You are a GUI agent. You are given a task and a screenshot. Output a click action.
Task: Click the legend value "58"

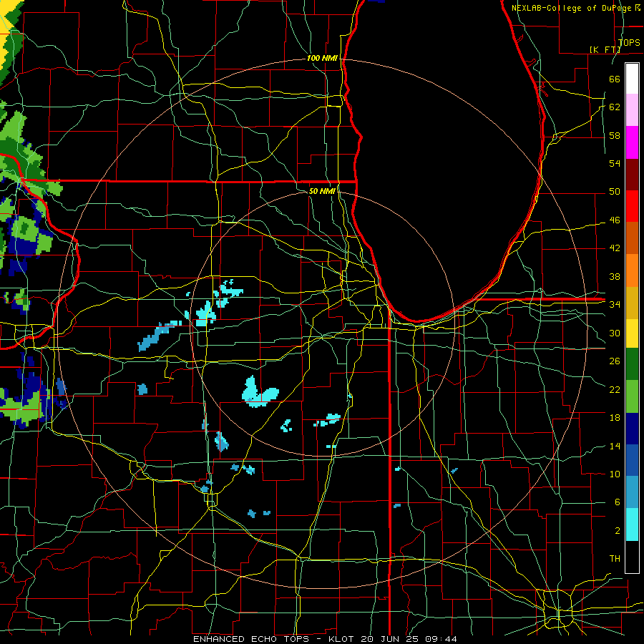coord(615,135)
